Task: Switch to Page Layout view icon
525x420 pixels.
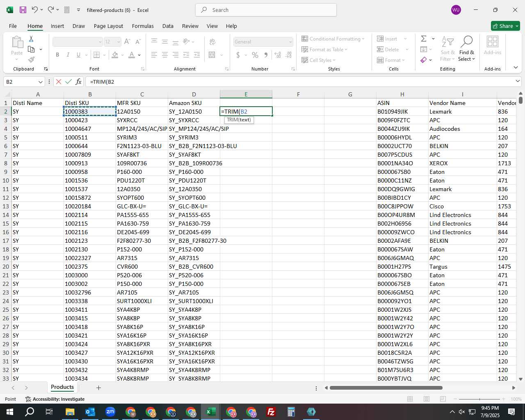Action: coord(427,399)
